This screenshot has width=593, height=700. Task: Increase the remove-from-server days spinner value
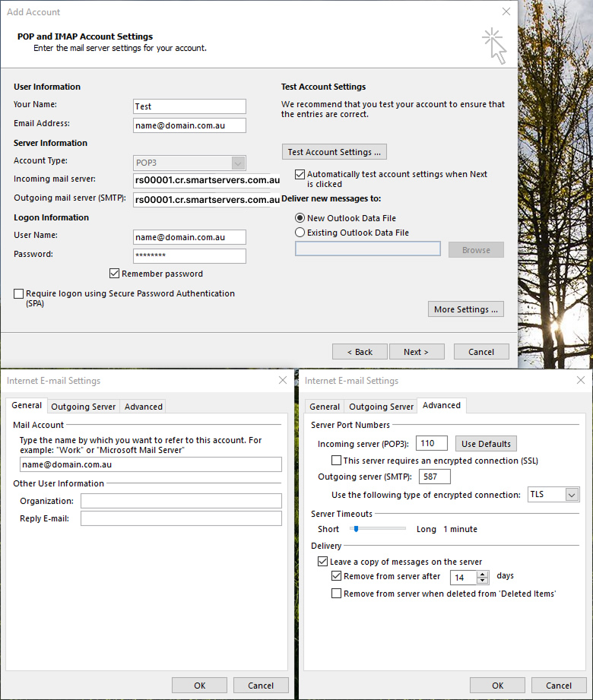click(x=482, y=573)
